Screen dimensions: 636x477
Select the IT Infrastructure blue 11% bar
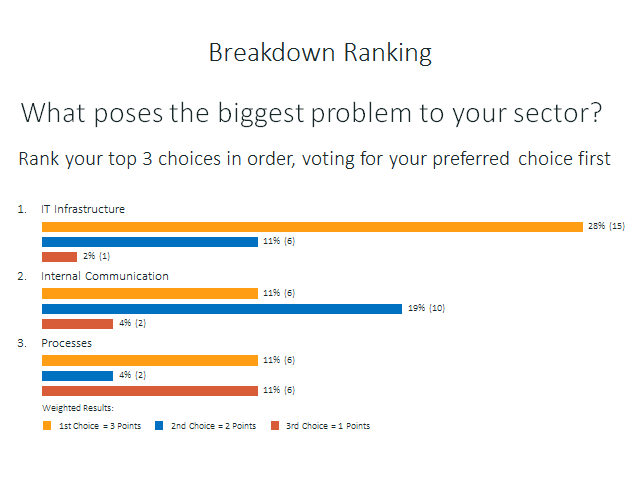point(150,242)
